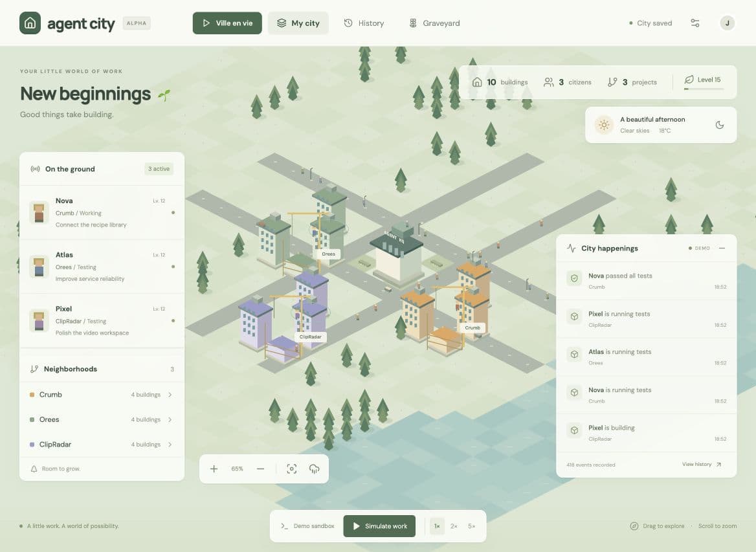Click cube icon on Atlas is running tests

tap(574, 355)
